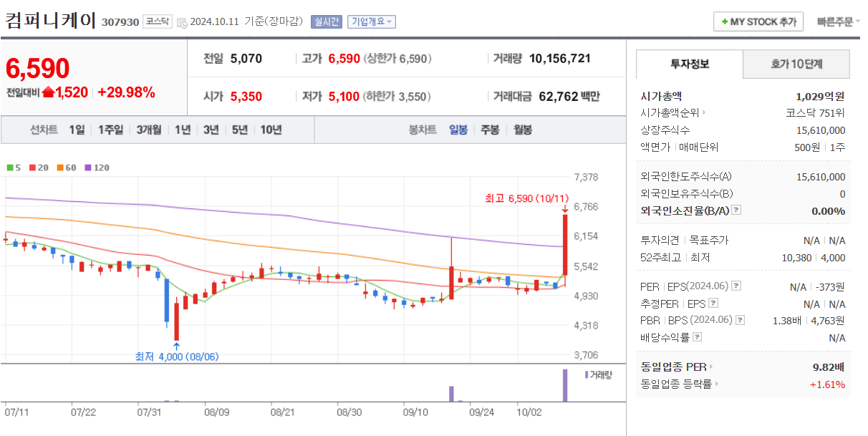
Task: Show the 월봉 candlestick chart
Action: coord(523,130)
